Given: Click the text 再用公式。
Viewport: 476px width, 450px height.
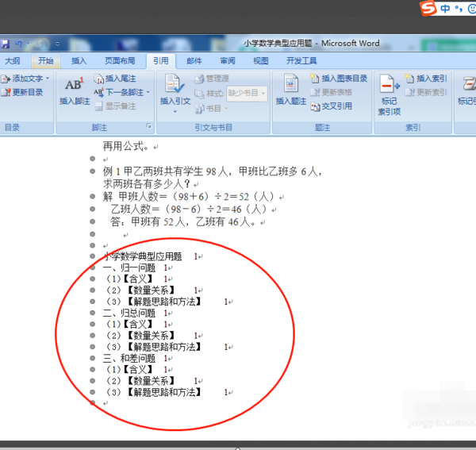Looking at the screenshot, I should tap(126, 146).
